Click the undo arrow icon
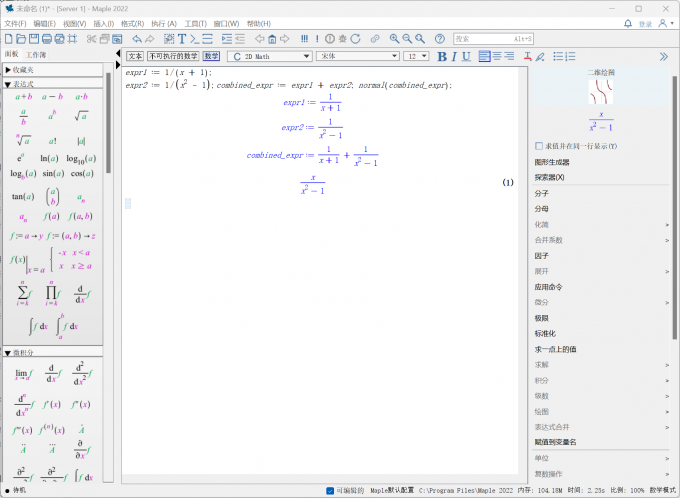This screenshot has height=498, width=680. click(137, 39)
